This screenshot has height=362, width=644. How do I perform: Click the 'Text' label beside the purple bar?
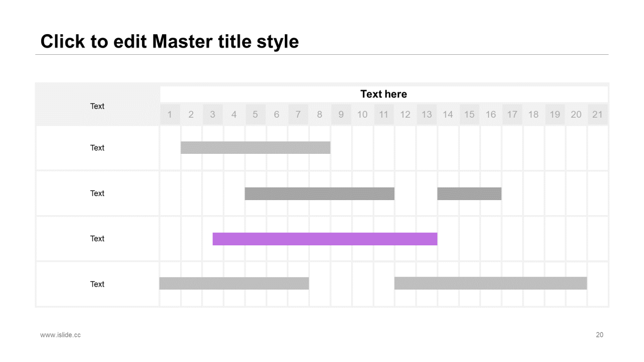(97, 239)
